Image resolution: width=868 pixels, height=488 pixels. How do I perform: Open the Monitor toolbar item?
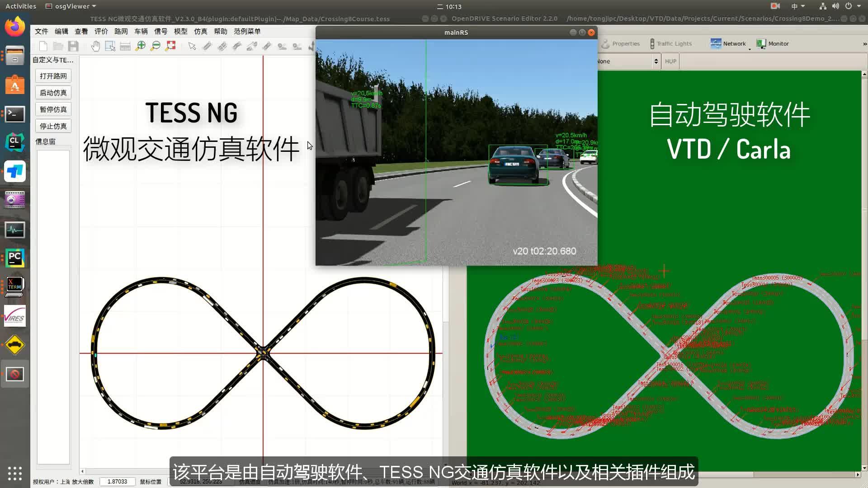click(773, 44)
